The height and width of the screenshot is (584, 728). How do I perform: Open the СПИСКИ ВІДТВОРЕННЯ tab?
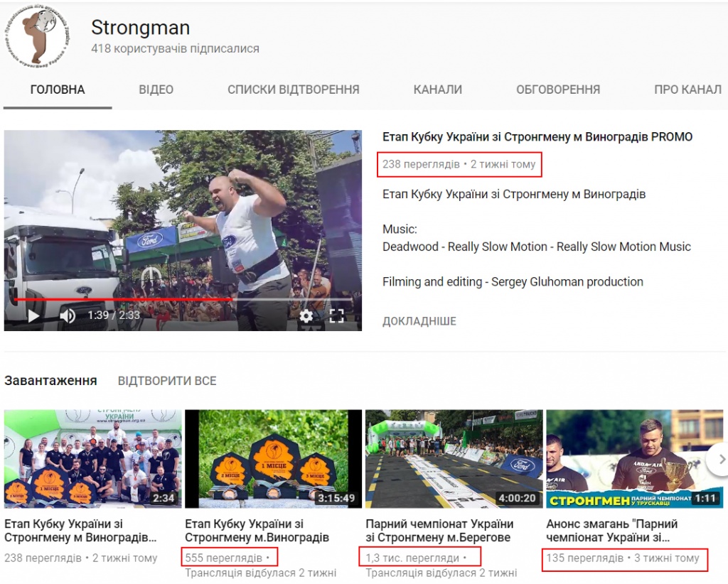294,90
